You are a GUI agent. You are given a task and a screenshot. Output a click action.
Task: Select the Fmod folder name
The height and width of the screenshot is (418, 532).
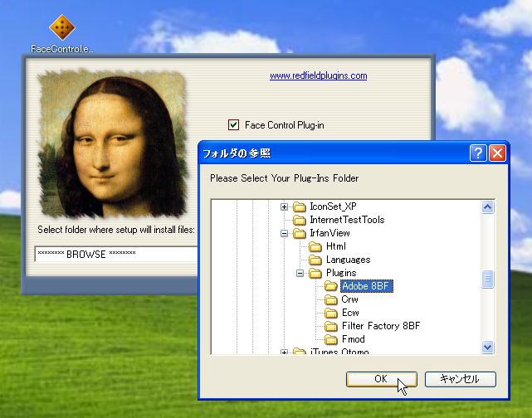(354, 339)
